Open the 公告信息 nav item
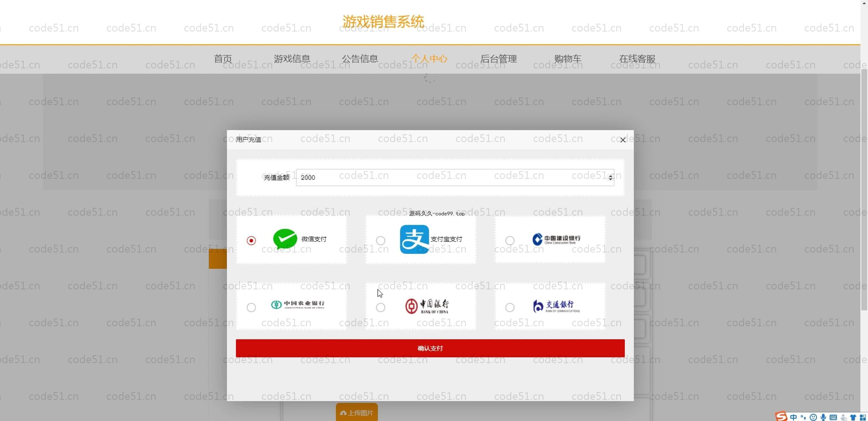This screenshot has width=868, height=421. click(360, 59)
